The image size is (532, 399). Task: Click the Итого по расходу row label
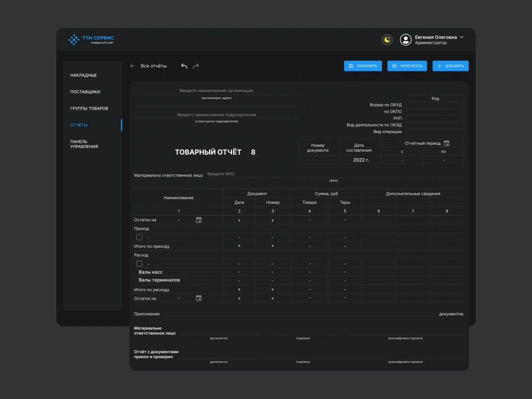(x=152, y=290)
